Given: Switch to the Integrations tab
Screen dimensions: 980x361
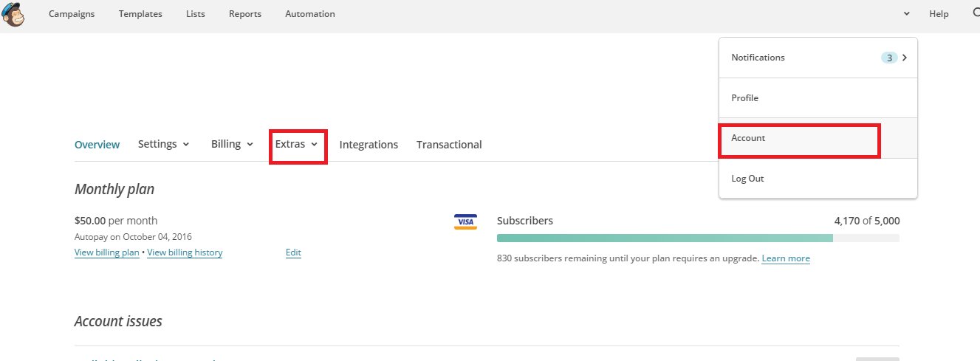Looking at the screenshot, I should tap(369, 145).
